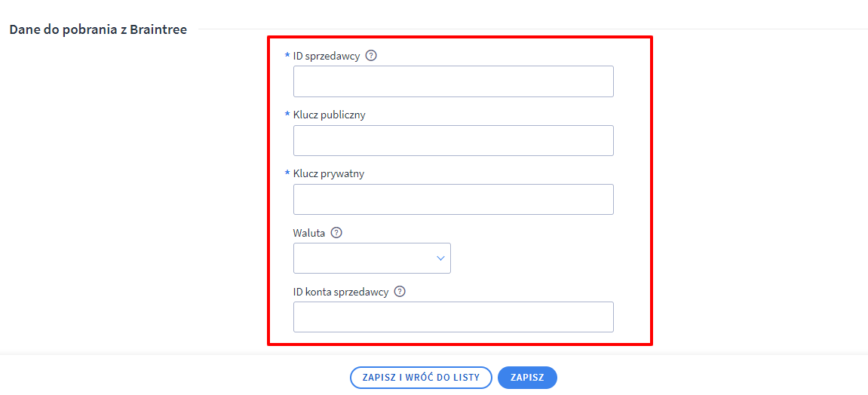The height and width of the screenshot is (395, 868).
Task: Open the help tooltip beside ID sprzedawcy
Action: [x=372, y=56]
